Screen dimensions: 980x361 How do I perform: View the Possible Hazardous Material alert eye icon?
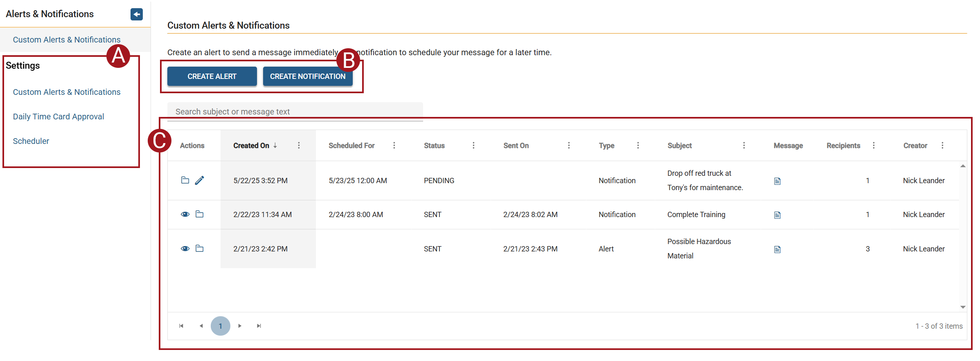coord(185,249)
